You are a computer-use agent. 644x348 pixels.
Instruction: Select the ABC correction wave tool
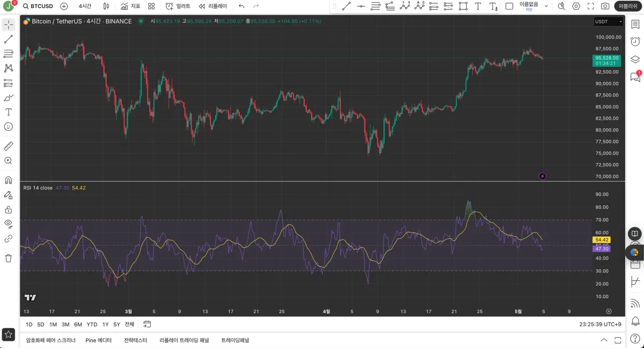click(x=420, y=6)
